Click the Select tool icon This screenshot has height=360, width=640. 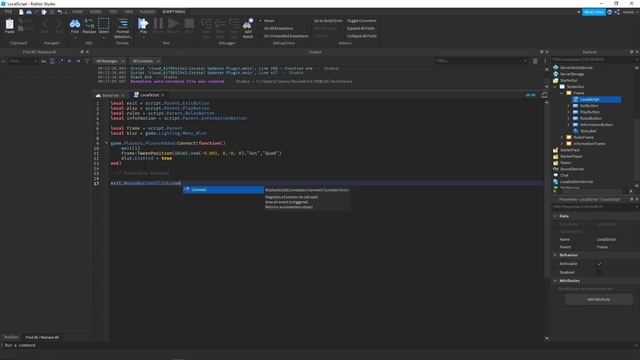[104, 24]
